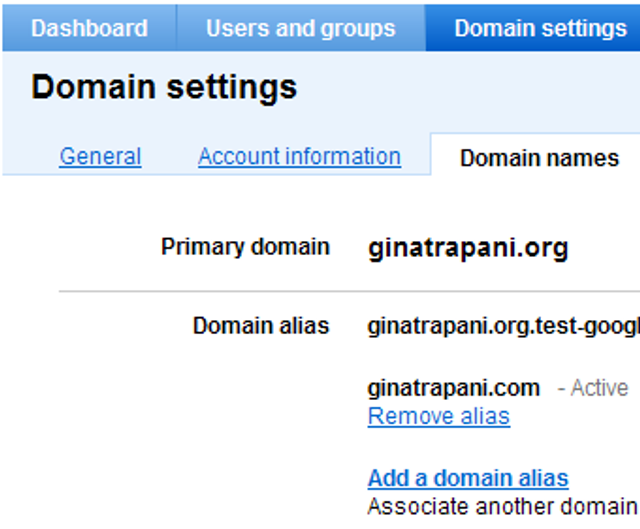Open the Dashboard tab
Image resolution: width=640 pixels, height=529 pixels.
[89, 28]
